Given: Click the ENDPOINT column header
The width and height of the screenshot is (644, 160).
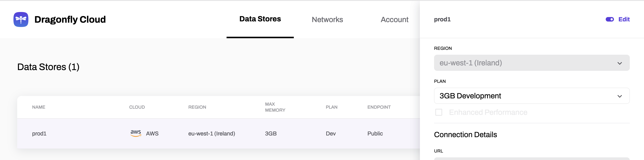Looking at the screenshot, I should click(379, 107).
